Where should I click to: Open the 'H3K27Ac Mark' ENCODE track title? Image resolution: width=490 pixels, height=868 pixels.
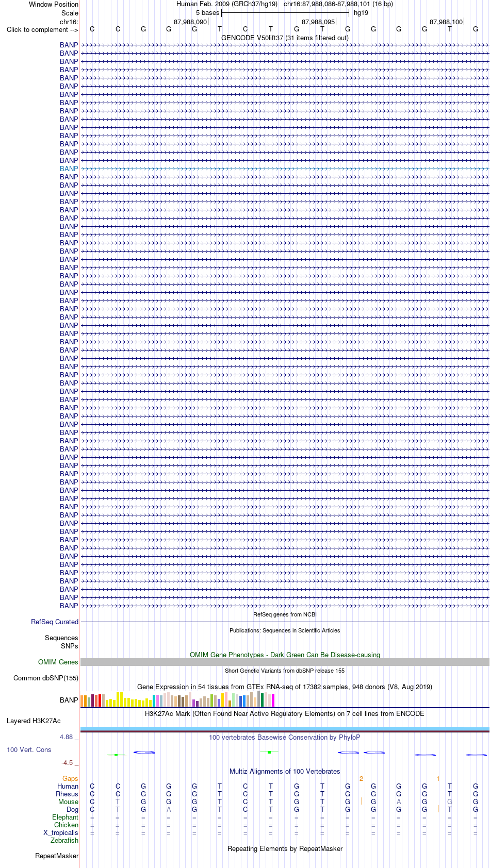coord(285,714)
